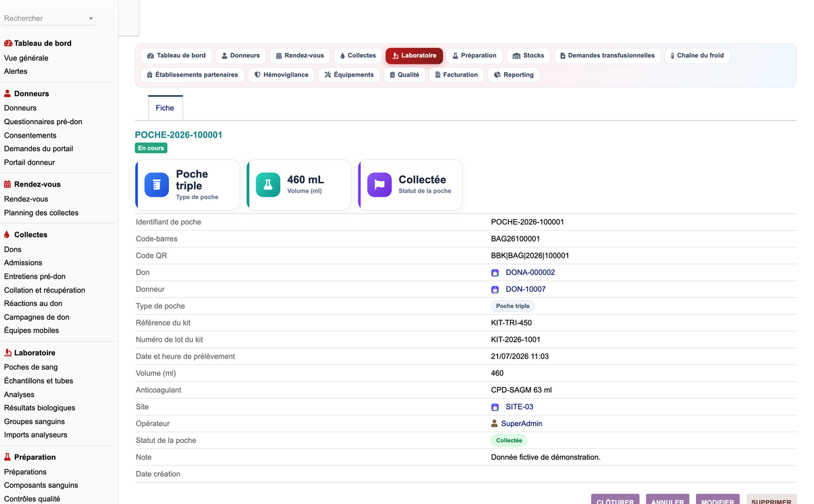The image size is (814, 504).
Task: Open the Équipements menu
Action: pyautogui.click(x=349, y=75)
